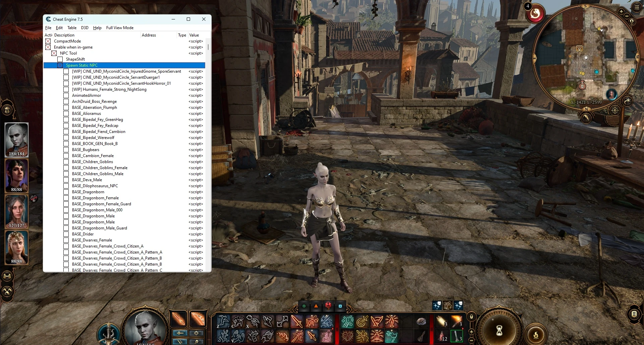Screen dimensions: 644x345
Task: Tick the AnimatedArmor spawn checkbox
Action: coord(66,95)
